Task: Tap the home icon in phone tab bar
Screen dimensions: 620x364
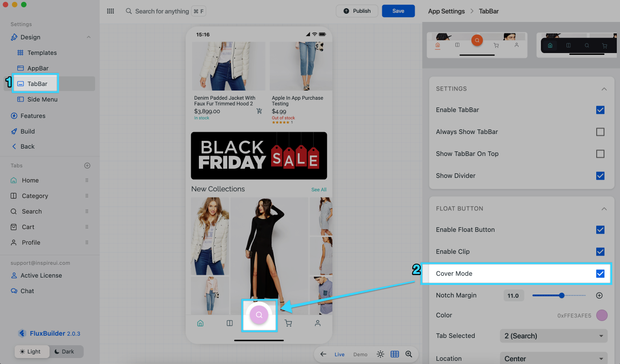Action: [200, 323]
